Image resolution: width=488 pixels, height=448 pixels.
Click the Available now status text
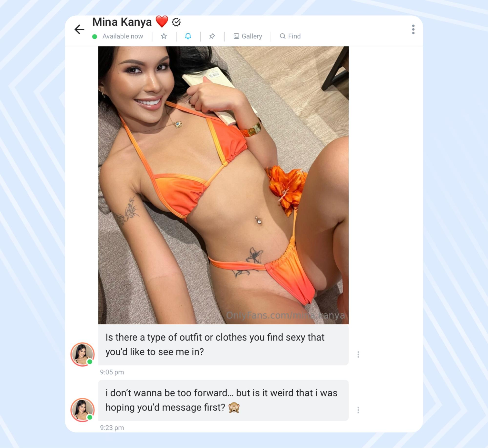pos(123,36)
